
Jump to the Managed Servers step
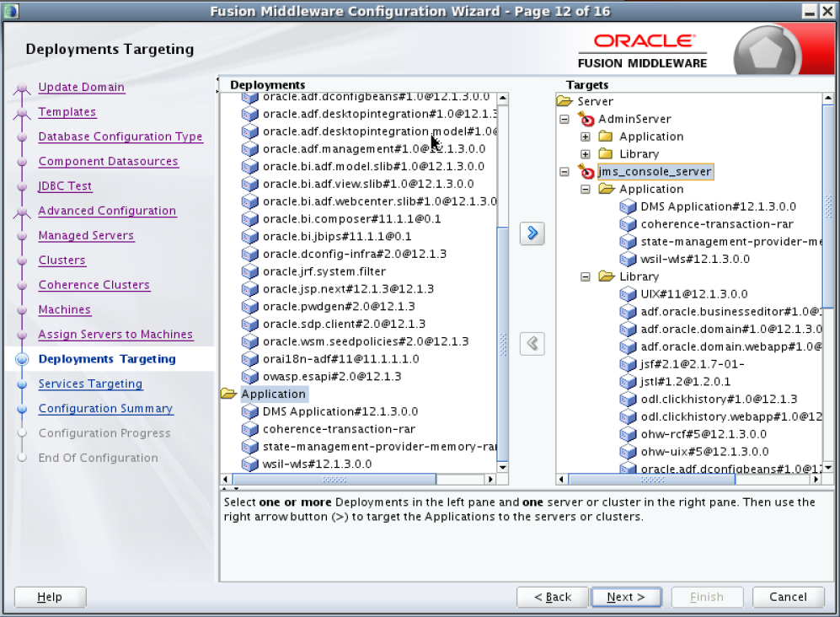(86, 235)
